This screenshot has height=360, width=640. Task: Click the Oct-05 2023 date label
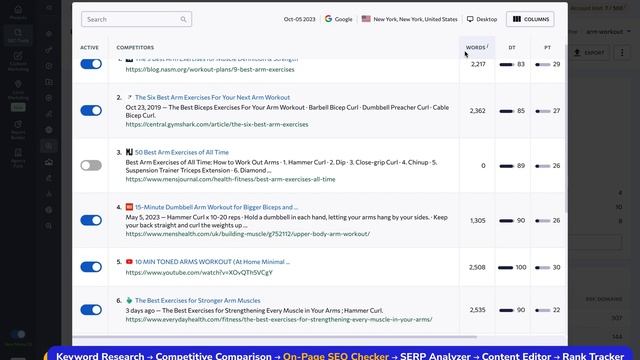[x=299, y=19]
